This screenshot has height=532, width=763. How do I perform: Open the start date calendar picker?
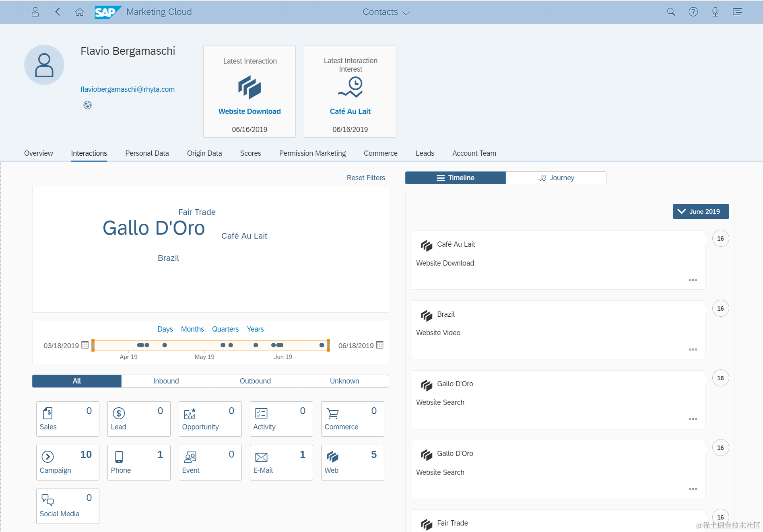point(85,345)
